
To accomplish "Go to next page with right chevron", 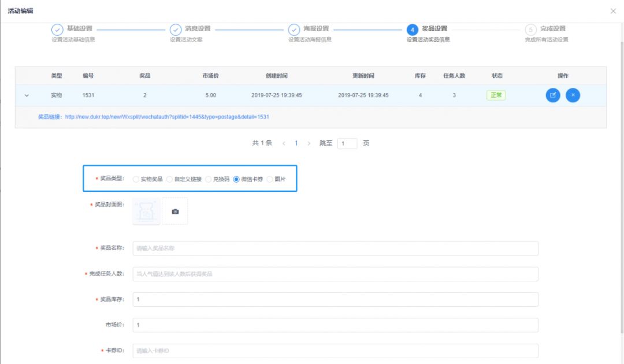I will [x=309, y=143].
